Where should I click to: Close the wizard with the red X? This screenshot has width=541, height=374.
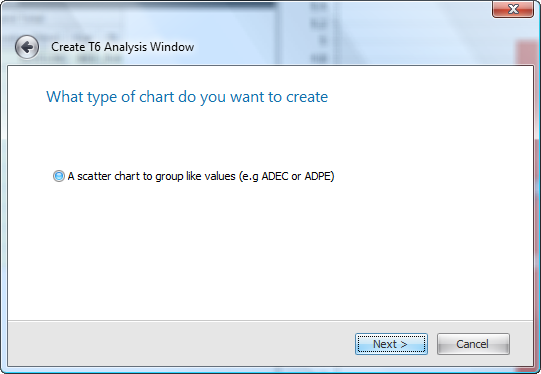(x=513, y=9)
